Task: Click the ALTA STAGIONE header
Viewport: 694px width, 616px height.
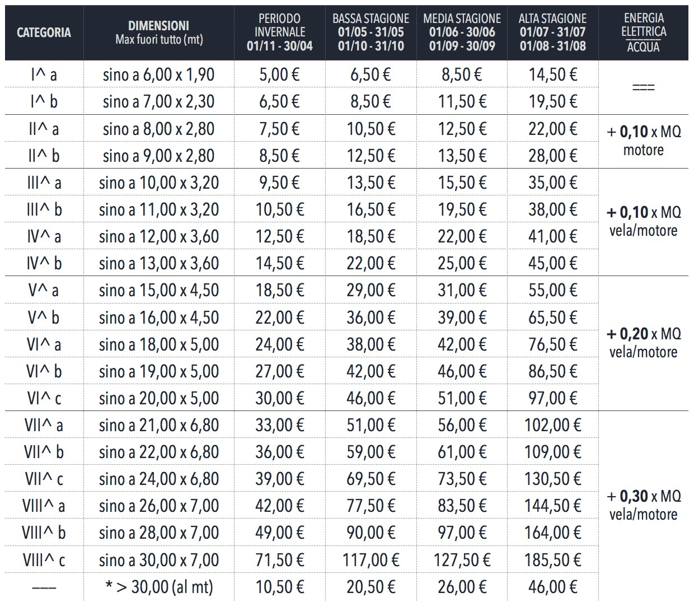Action: (x=552, y=32)
